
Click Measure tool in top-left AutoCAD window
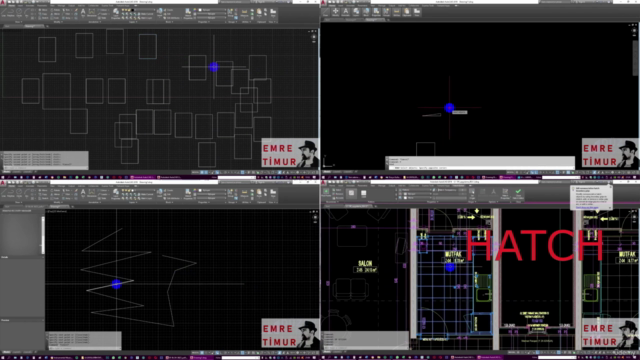click(244, 13)
